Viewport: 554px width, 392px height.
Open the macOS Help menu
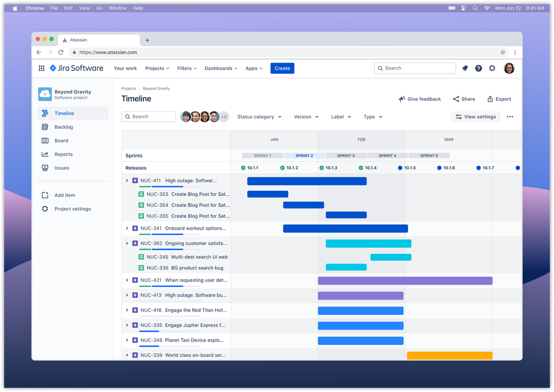pyautogui.click(x=138, y=8)
